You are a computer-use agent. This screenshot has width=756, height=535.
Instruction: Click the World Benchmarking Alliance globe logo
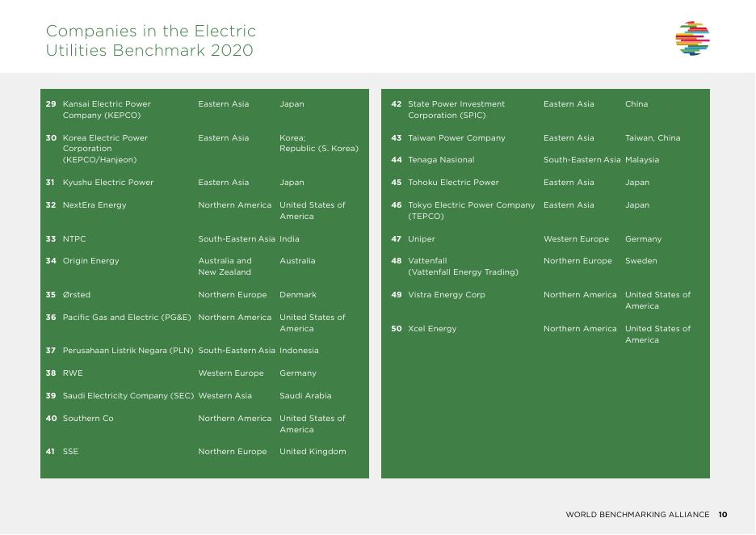pyautogui.click(x=692, y=38)
